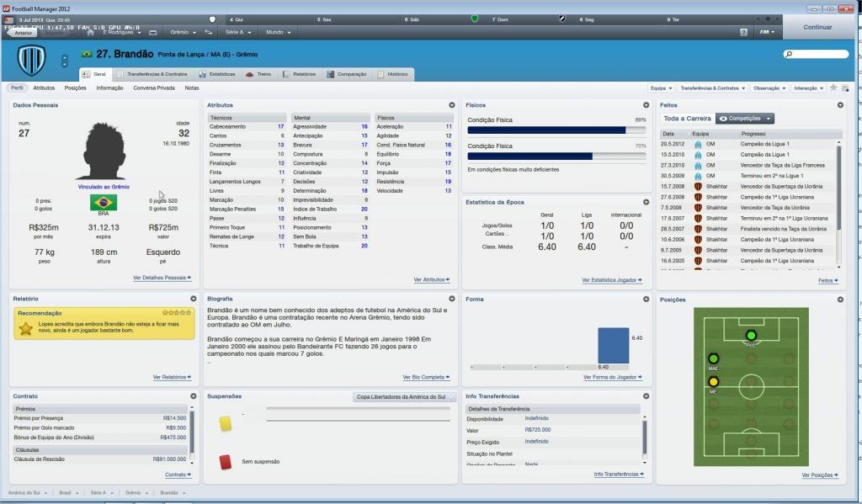
Task: Click OM team icon in 20.5.2012 row
Action: pos(698,144)
